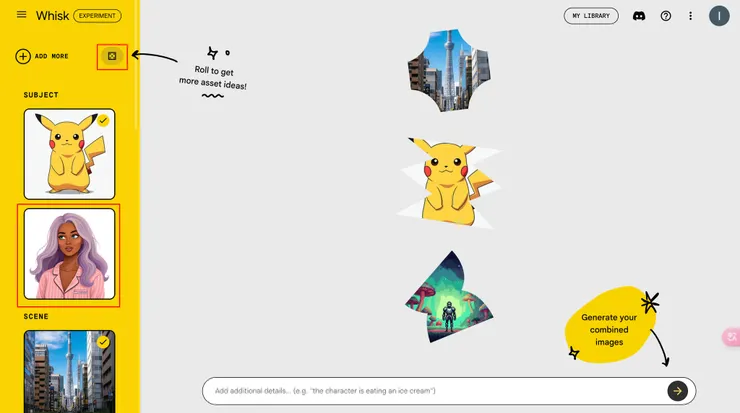Click the SUBJECT section heading

[41, 95]
